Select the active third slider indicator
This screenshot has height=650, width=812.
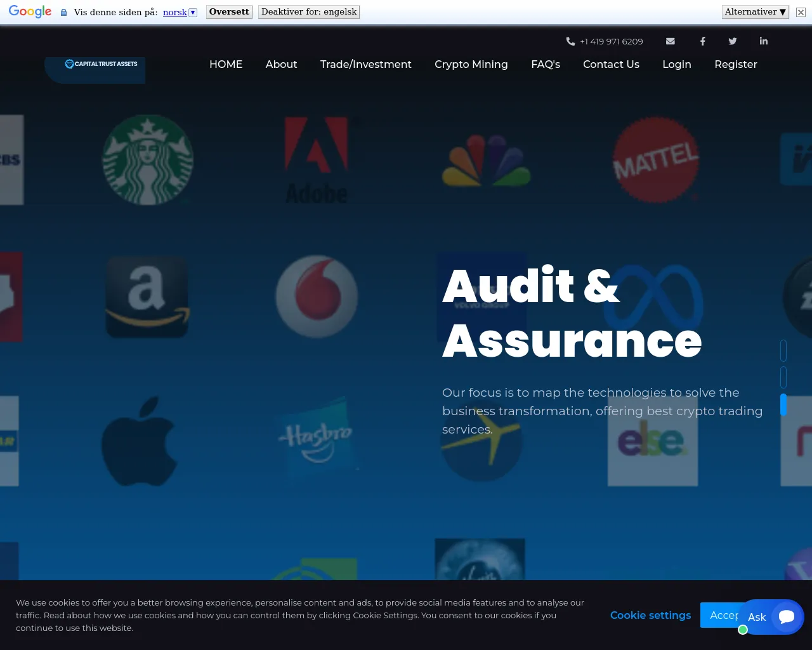tap(783, 405)
